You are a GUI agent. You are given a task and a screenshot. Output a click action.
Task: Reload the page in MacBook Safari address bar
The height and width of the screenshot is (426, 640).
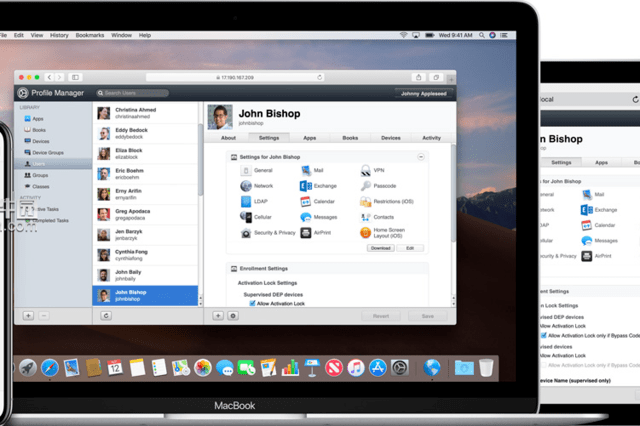[x=319, y=77]
